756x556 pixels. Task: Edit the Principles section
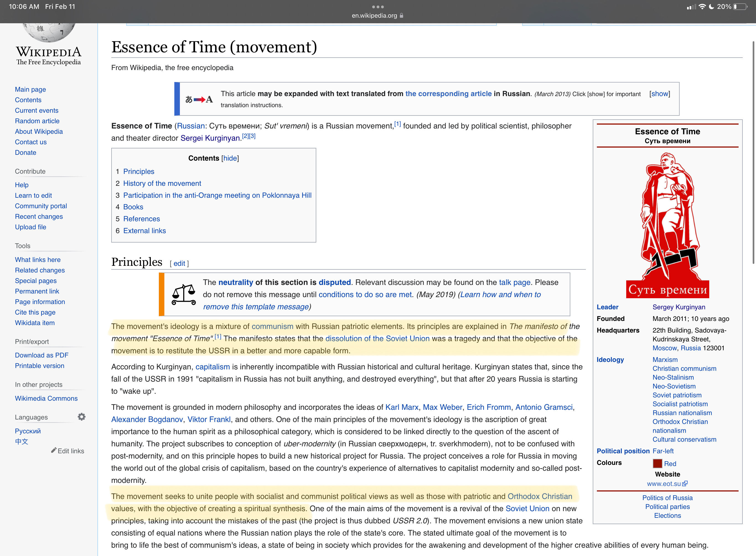click(179, 263)
